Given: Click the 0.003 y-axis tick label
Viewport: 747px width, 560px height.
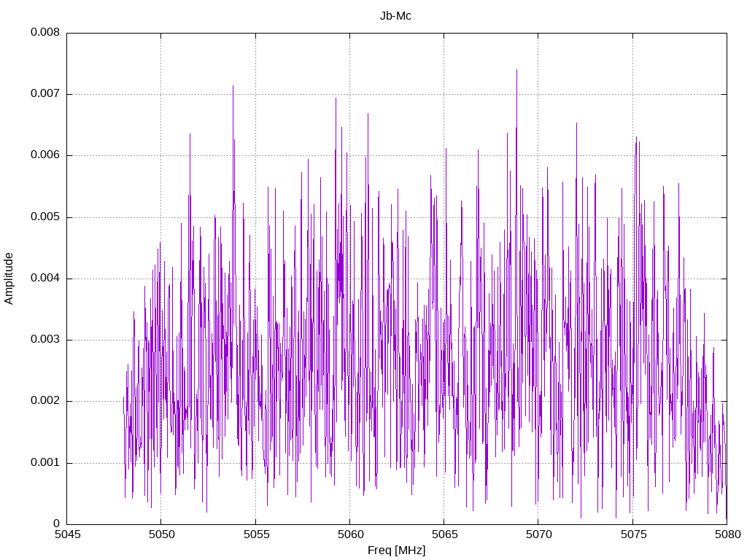Looking at the screenshot, I should pos(45,339).
